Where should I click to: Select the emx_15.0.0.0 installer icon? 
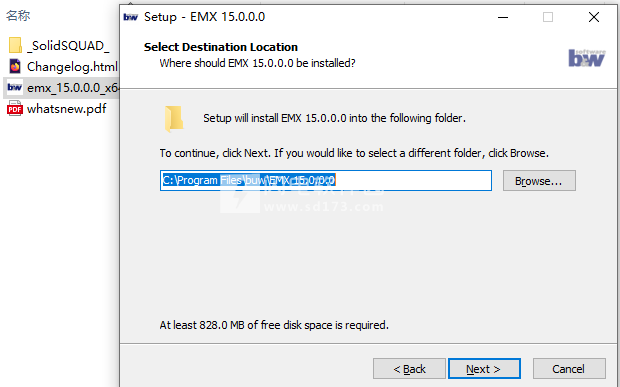(x=15, y=87)
